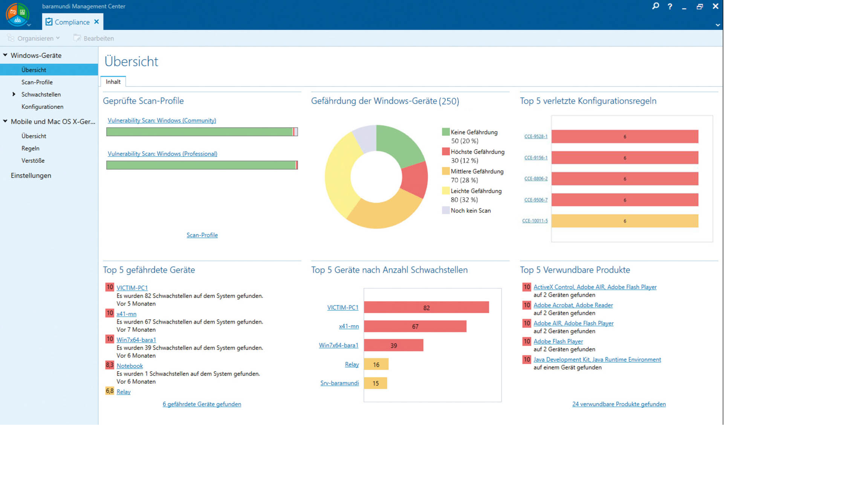Click the Organisieren toolbar icon

coord(11,38)
